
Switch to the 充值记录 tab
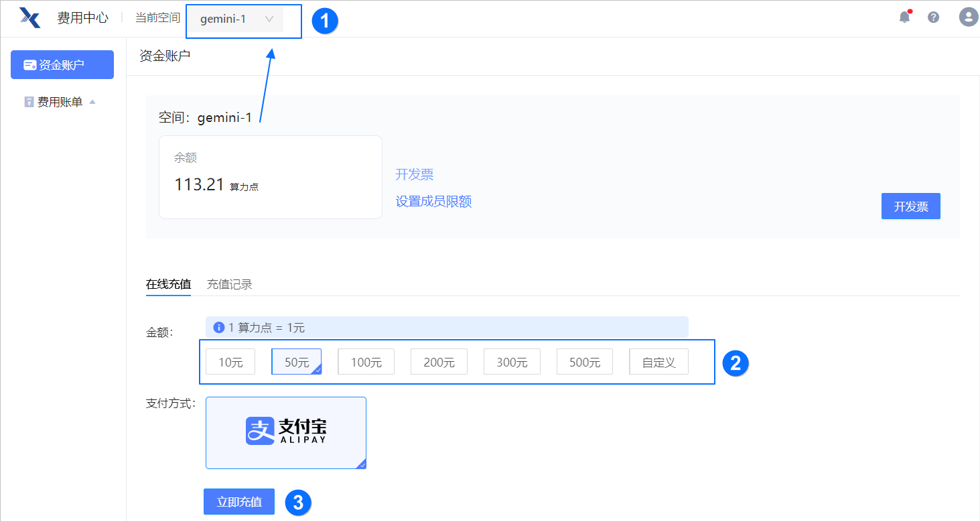pyautogui.click(x=229, y=284)
